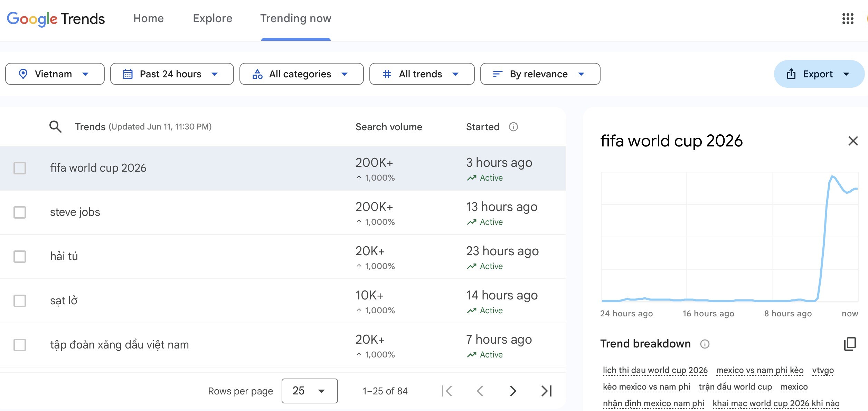Open the Google apps grid icon
The image size is (868, 411).
click(848, 19)
